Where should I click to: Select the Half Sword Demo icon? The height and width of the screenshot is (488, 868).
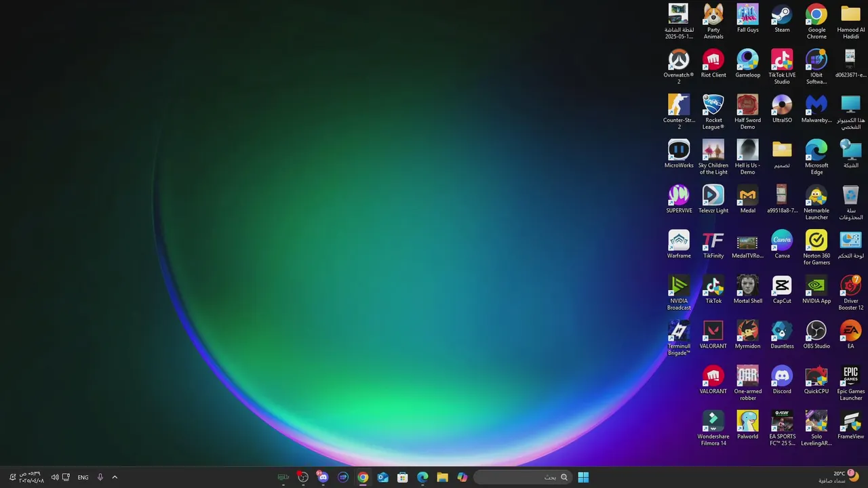[747, 112]
